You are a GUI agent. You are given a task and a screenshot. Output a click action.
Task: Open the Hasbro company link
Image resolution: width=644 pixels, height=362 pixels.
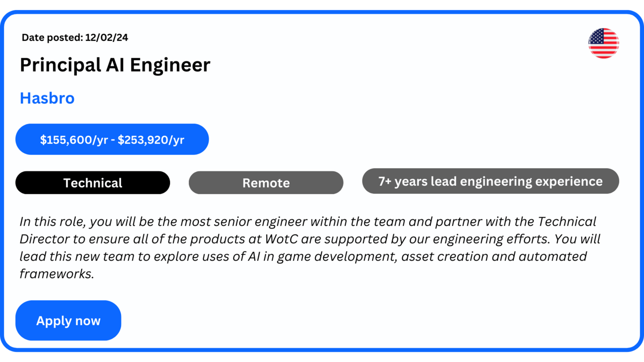tap(47, 98)
